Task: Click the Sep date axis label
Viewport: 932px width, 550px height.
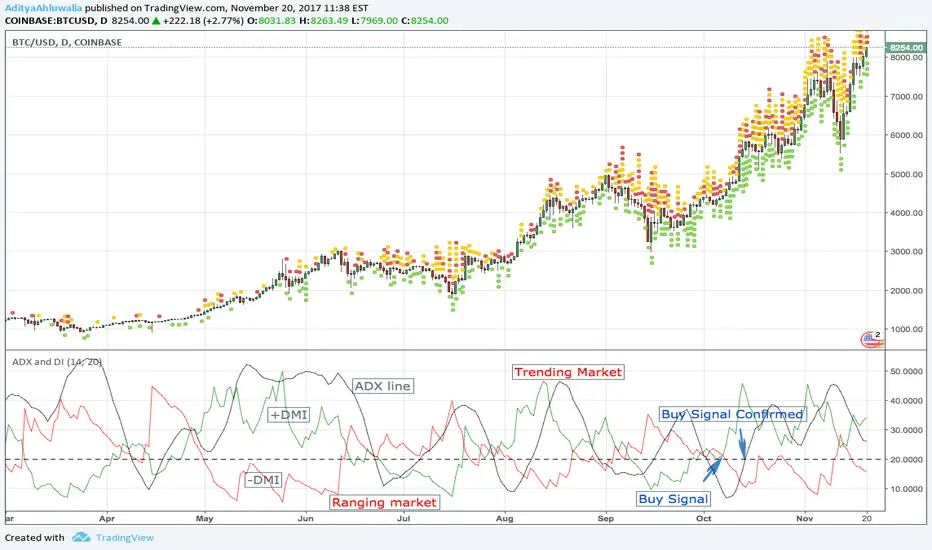Action: 606,518
